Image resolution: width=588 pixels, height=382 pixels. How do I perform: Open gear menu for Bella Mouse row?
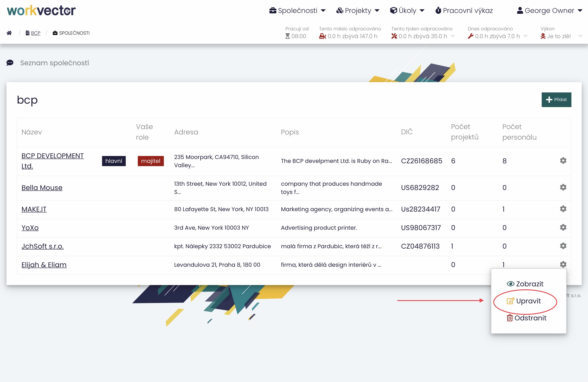[x=563, y=187]
